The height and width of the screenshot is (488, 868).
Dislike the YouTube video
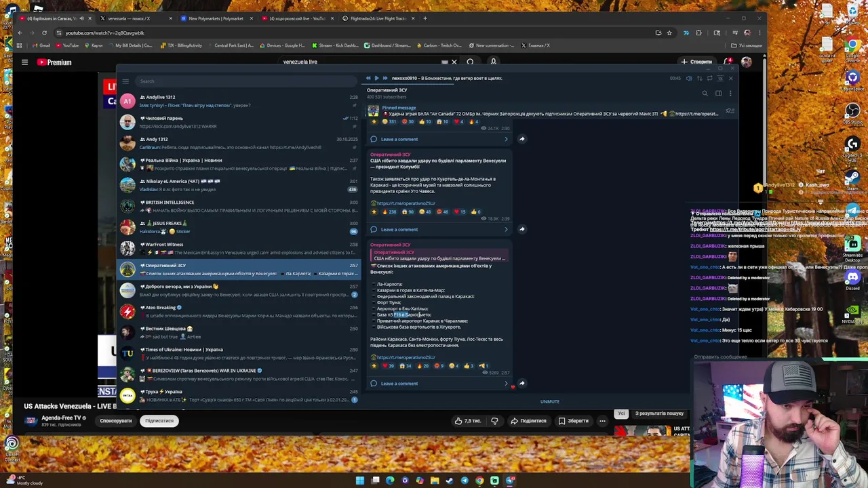click(x=494, y=421)
